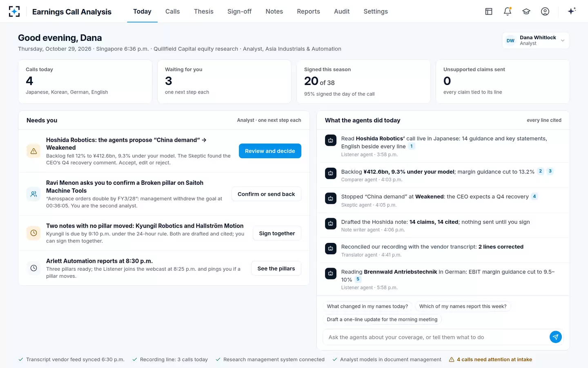Click the people icon beside Ravi Menon request

[33, 194]
